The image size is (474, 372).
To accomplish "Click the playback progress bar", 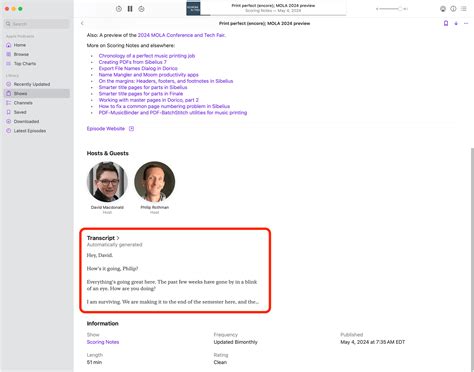I will coord(273,15).
